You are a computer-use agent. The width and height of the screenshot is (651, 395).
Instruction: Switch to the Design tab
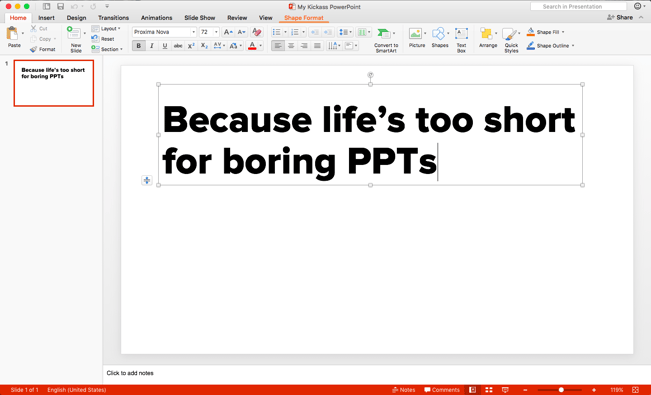pyautogui.click(x=76, y=18)
